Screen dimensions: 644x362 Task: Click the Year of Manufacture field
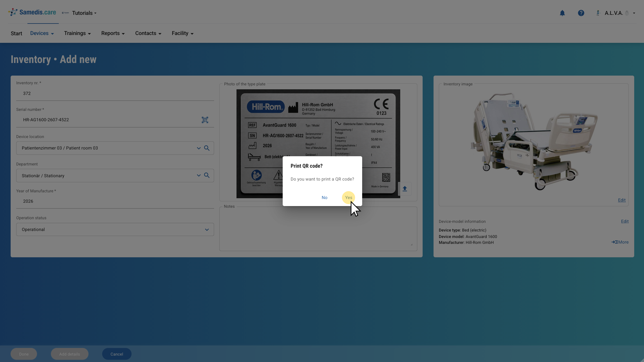coord(115,201)
